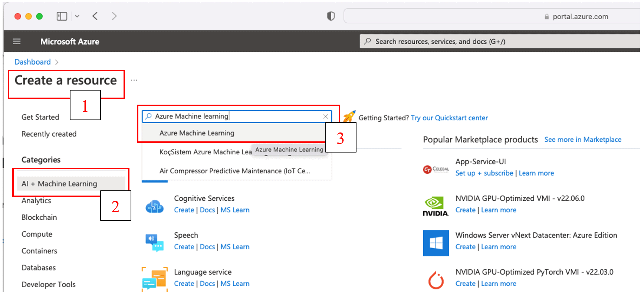The height and width of the screenshot is (308, 644).
Task: Click the Language service title text
Action: pyautogui.click(x=203, y=272)
